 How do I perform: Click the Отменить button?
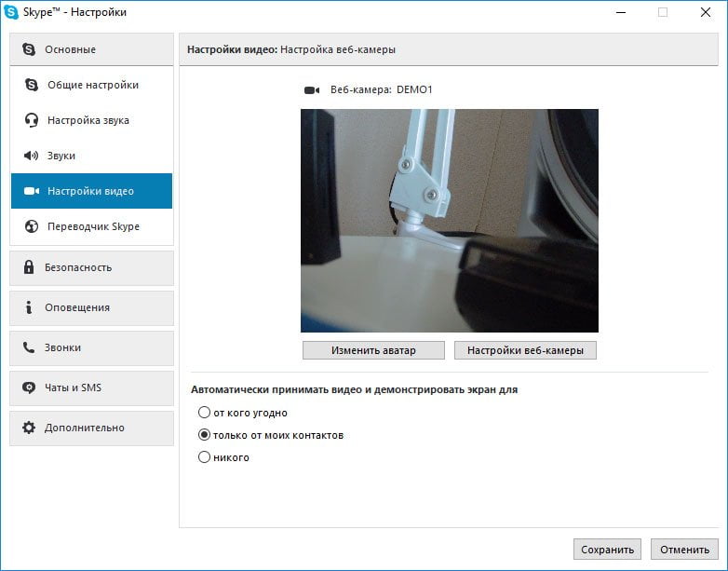(684, 550)
